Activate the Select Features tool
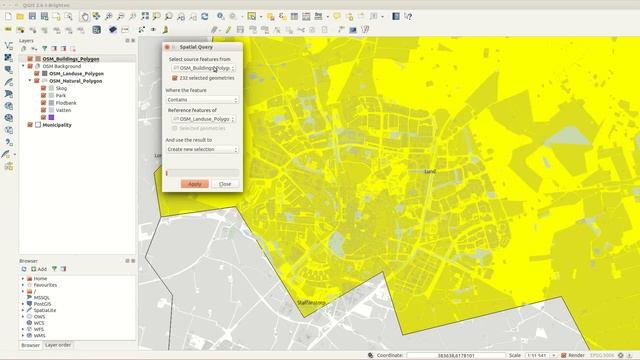The height and width of the screenshot is (360, 640). point(252,16)
